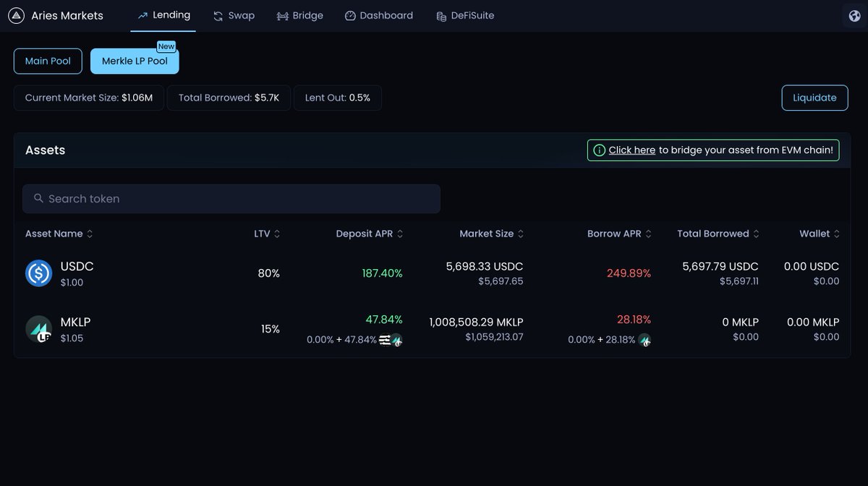
Task: Click USDC deposit APR 187.40%
Action: tap(382, 273)
